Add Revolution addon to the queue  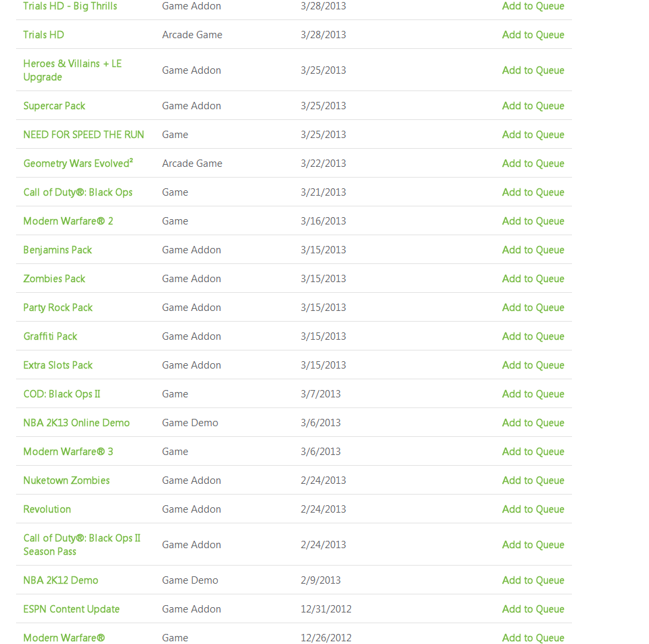(x=533, y=509)
